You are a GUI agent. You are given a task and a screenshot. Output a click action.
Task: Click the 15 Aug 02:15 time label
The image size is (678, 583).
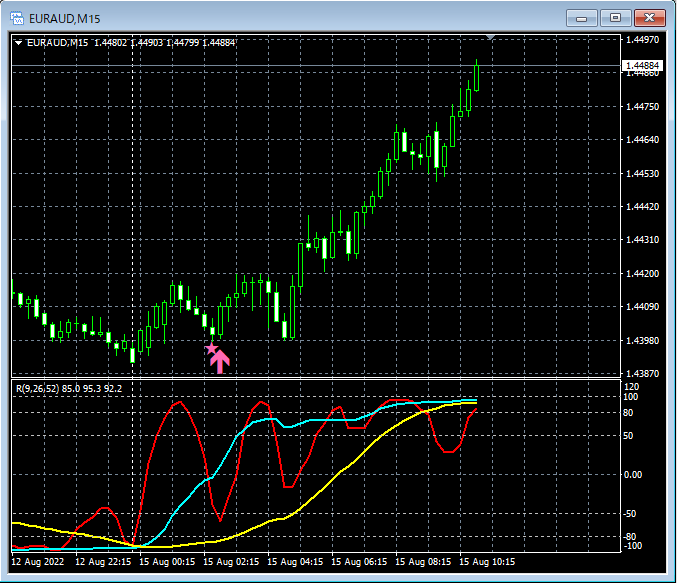(x=231, y=562)
